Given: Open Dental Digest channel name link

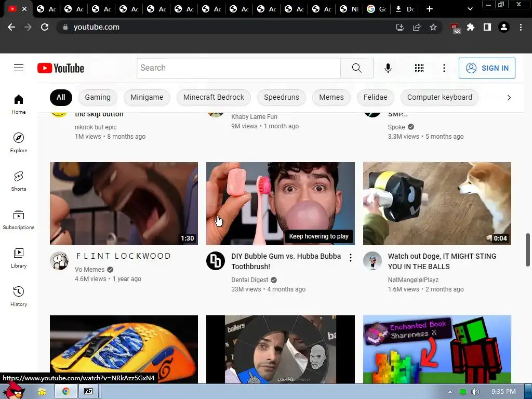Looking at the screenshot, I should coord(250,280).
